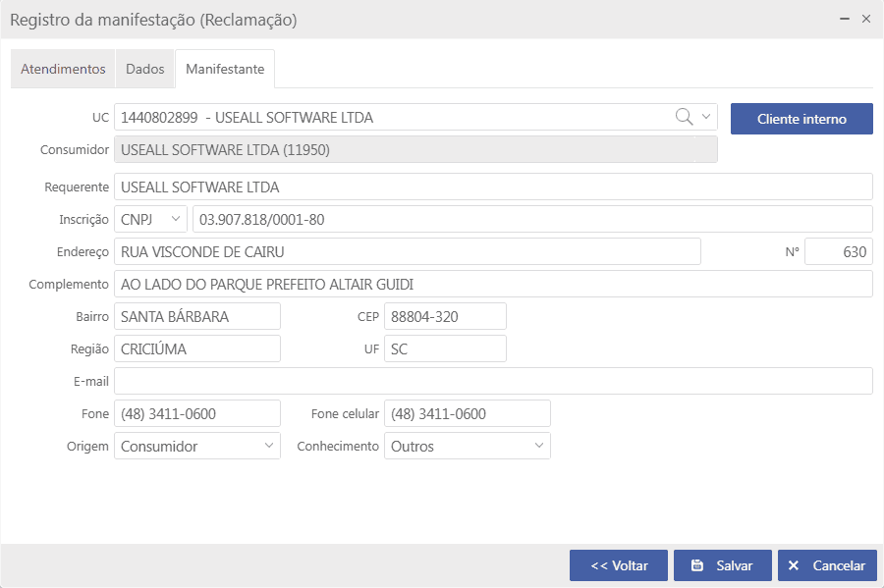Screen dimensions: 884x588
Task: Close the dialog with the X icon
Action: click(x=866, y=19)
